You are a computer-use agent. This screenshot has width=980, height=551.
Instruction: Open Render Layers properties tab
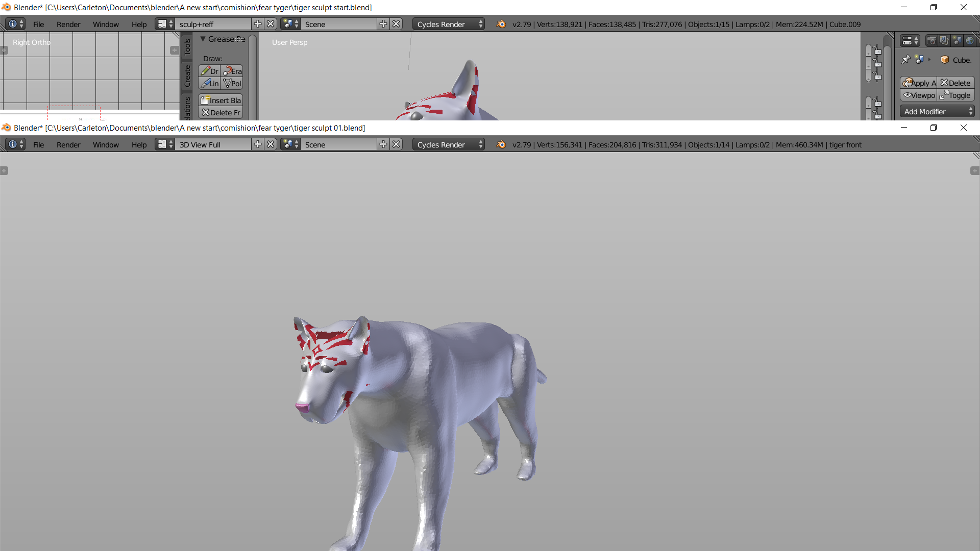click(944, 41)
